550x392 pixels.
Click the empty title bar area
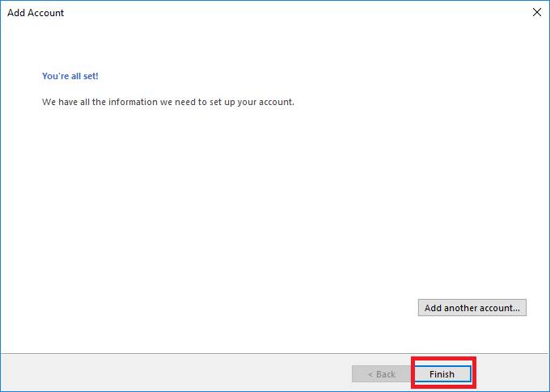(x=283, y=12)
